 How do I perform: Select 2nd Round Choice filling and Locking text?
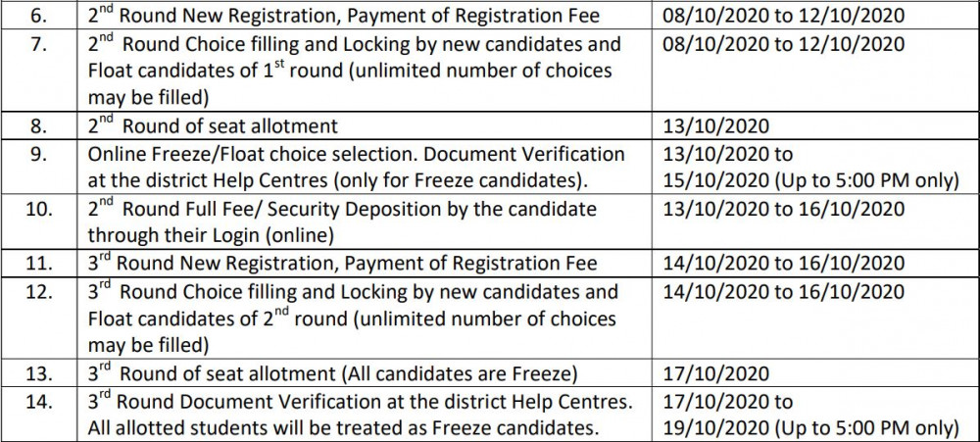(x=355, y=46)
